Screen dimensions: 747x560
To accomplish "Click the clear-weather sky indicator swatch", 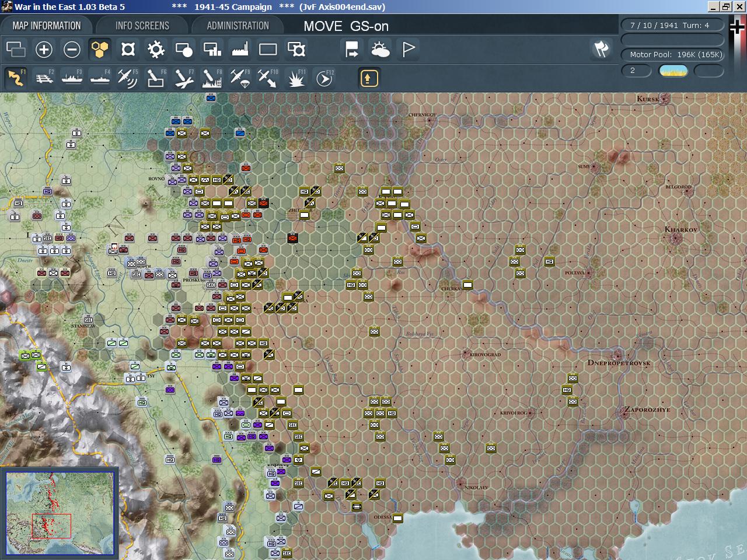I will [673, 71].
